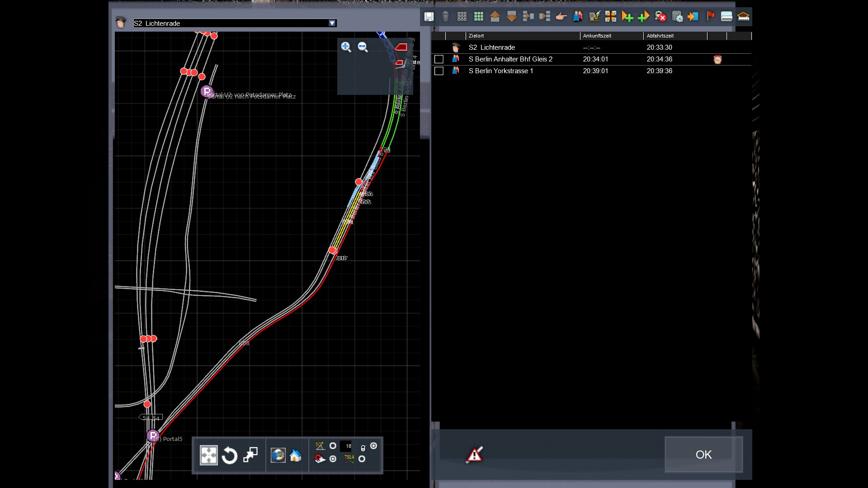
Task: Click the trash can delete icon
Action: tap(445, 17)
